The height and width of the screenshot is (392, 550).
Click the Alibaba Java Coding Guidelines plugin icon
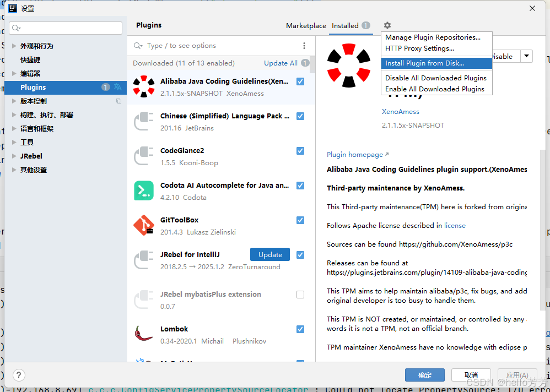(x=144, y=86)
